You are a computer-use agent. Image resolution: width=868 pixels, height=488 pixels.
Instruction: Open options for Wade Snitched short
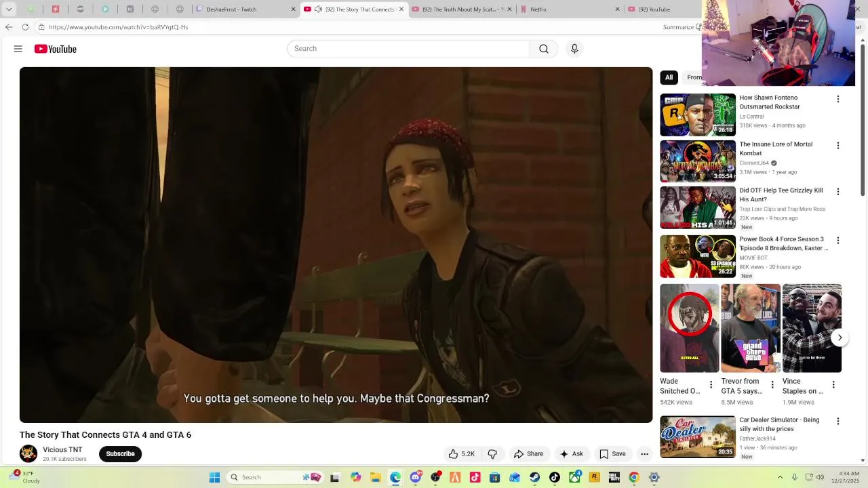(711, 385)
